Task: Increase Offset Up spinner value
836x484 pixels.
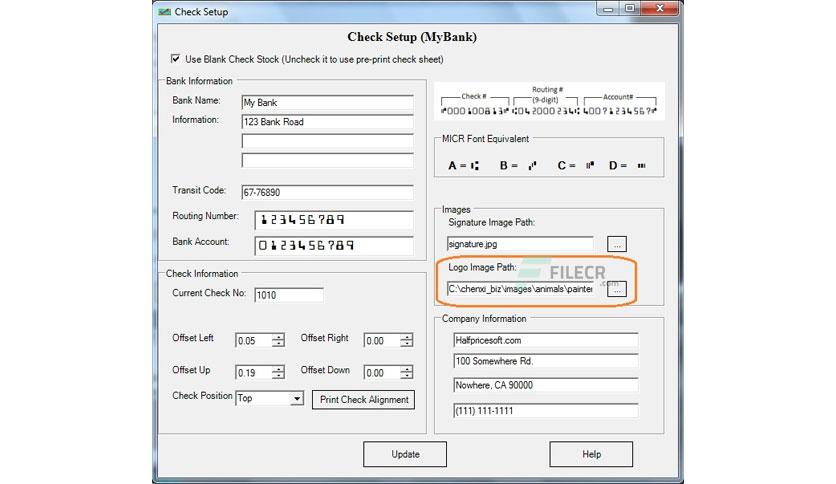Action: [x=278, y=369]
